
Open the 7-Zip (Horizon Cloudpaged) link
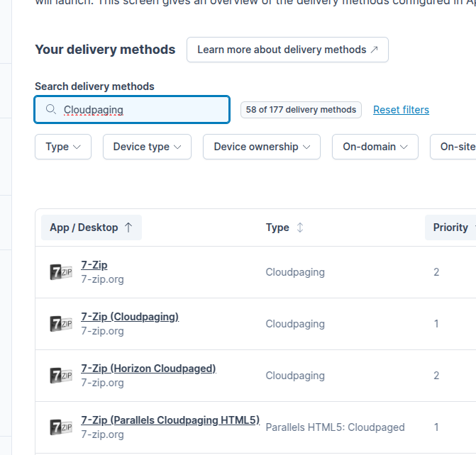(148, 369)
